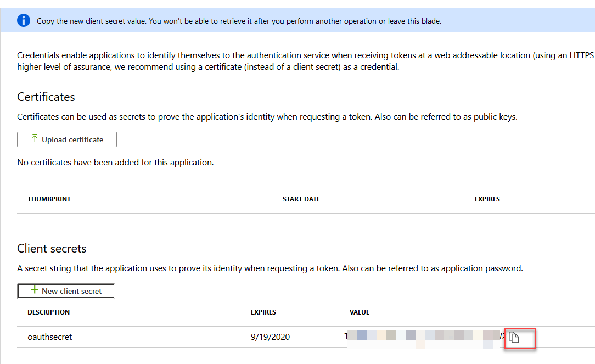Select the oauthsecret client secret entry

(49, 337)
